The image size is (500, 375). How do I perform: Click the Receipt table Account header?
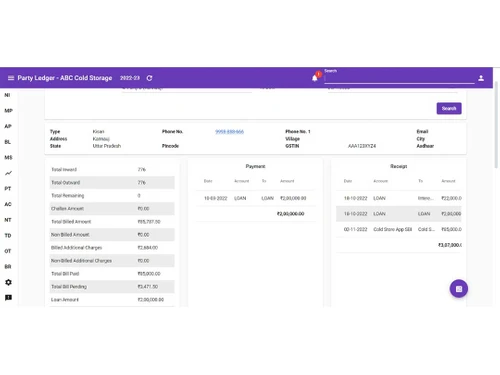pyautogui.click(x=381, y=181)
